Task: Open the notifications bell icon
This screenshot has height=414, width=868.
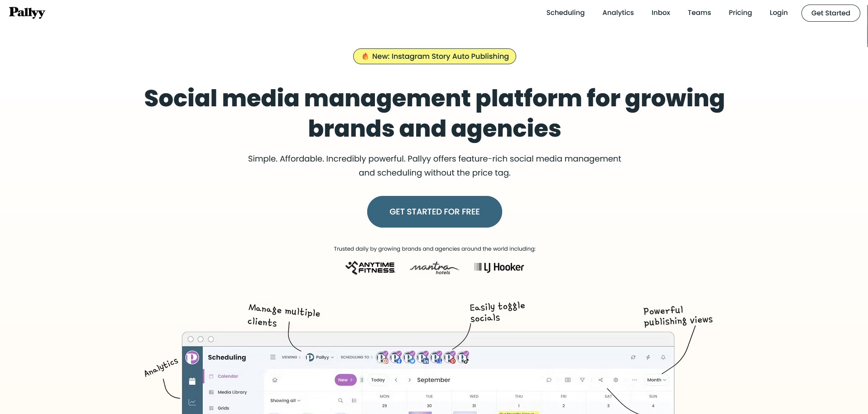Action: pyautogui.click(x=663, y=357)
